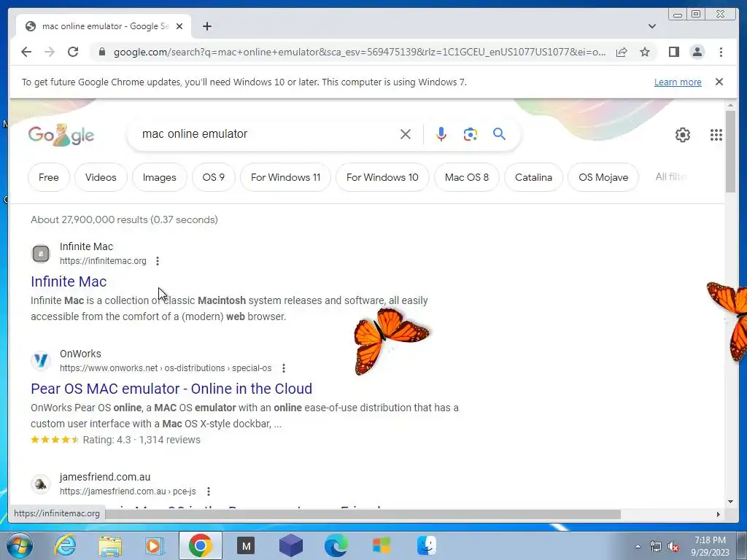Open the Chrome profile avatar menu

697,52
